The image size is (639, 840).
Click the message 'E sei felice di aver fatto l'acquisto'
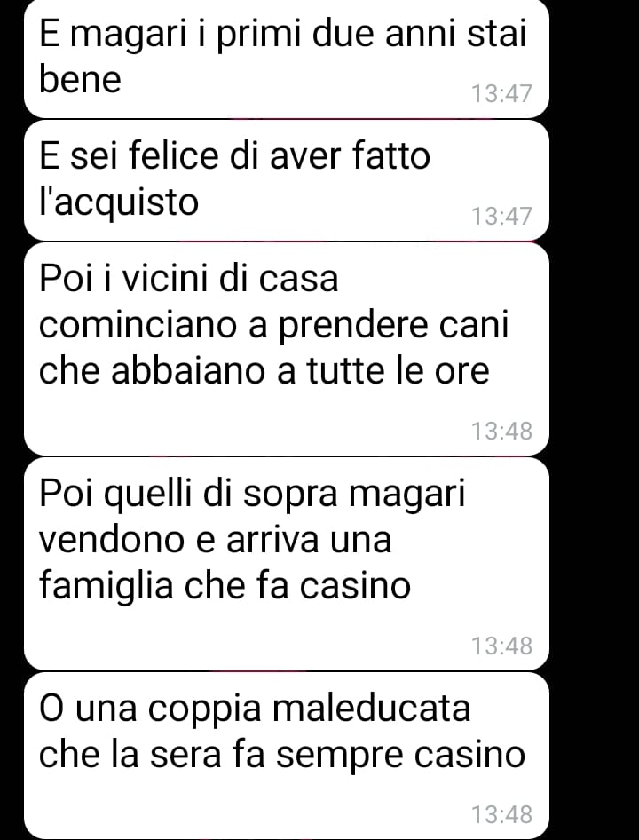pyautogui.click(x=287, y=180)
